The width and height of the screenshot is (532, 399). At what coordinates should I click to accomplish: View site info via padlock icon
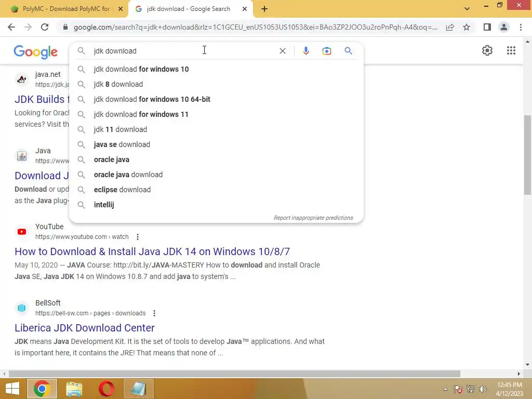65,27
